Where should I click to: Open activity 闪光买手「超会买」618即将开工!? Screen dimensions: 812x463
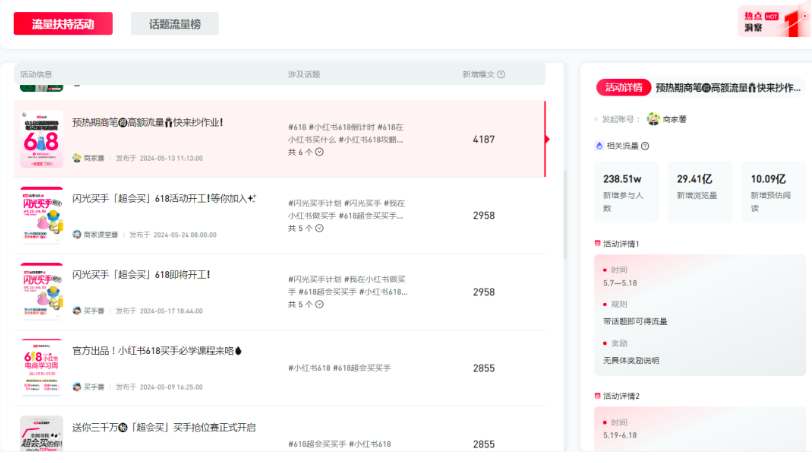141,275
